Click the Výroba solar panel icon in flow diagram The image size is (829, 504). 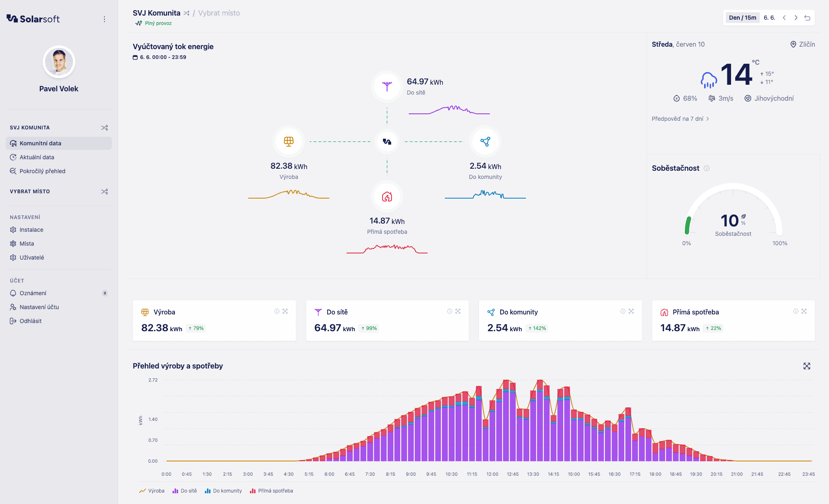[x=289, y=142]
